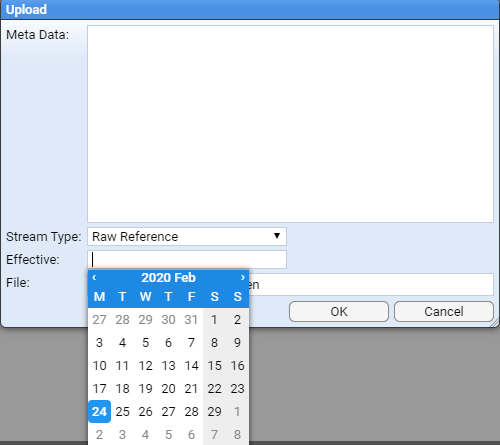Click OK to confirm upload
This screenshot has height=445, width=500.
tap(339, 312)
